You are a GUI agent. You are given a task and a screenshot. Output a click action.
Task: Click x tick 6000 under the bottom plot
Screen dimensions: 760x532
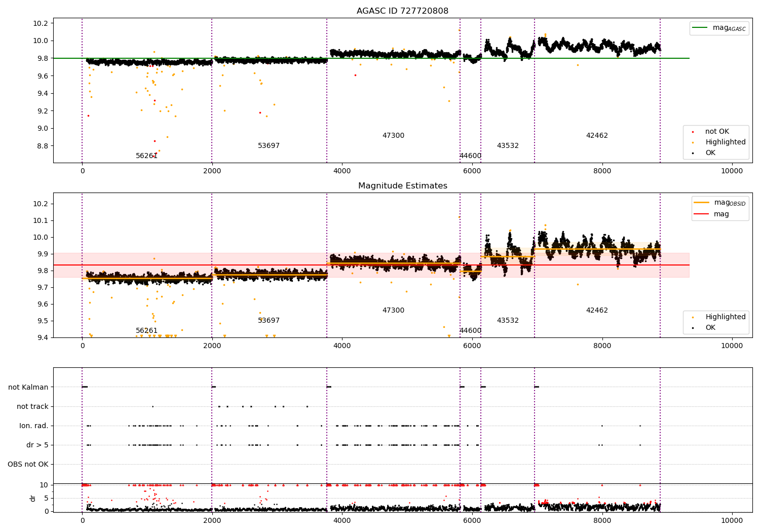[x=472, y=521]
